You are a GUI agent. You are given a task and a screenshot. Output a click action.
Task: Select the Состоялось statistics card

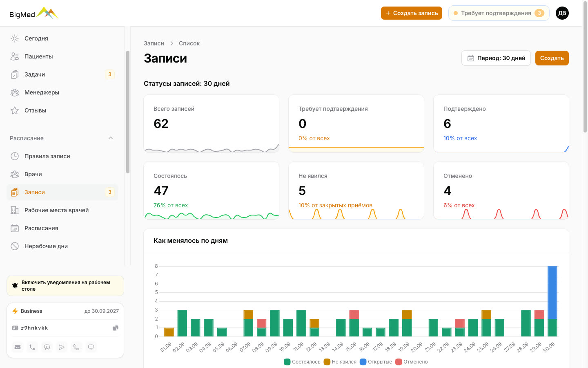click(212, 191)
